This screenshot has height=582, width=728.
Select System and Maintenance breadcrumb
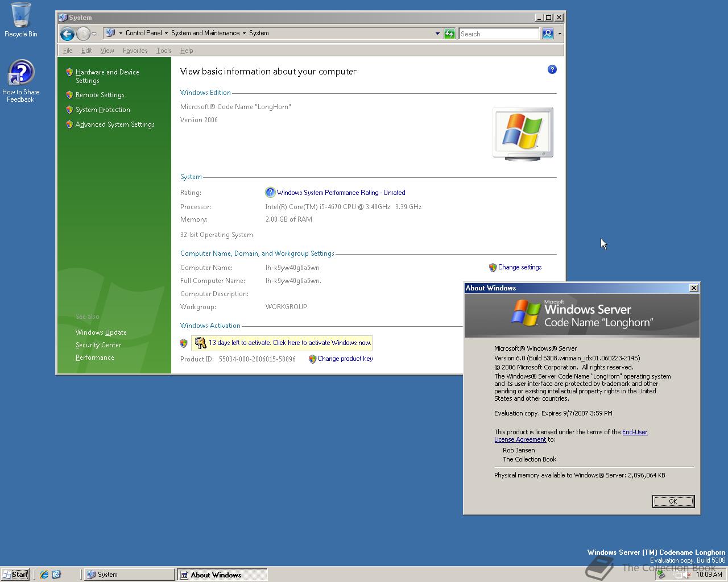pyautogui.click(x=205, y=33)
